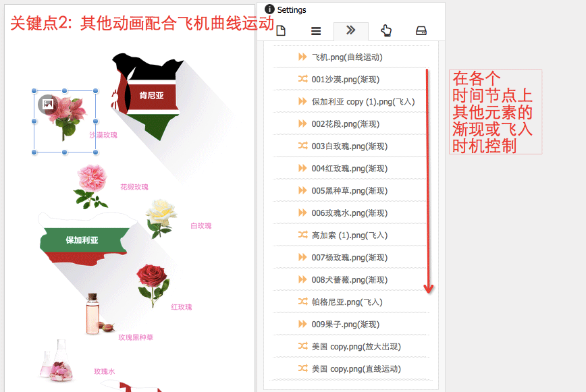Screen dimensions: 586x392
Task: Click shuffle icon beside 003白玫瑰.png(渐现)
Action: coord(302,146)
